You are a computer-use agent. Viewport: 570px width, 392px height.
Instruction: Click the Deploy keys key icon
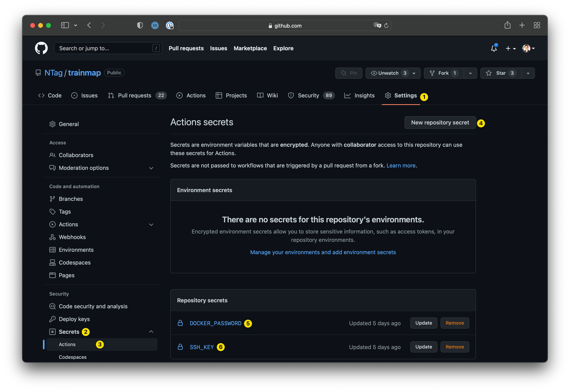[x=52, y=319]
